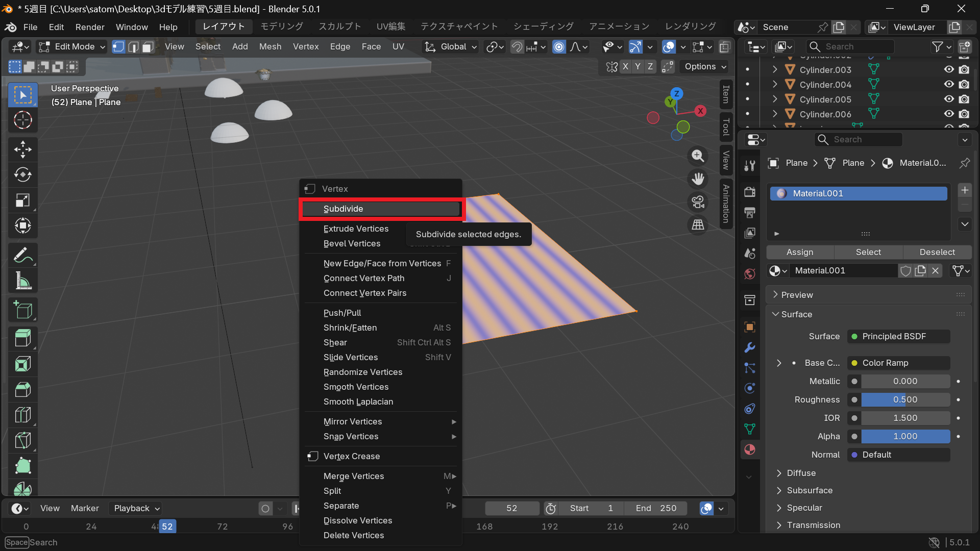Click the zoom magnifier viewport icon
Image resolution: width=980 pixels, height=551 pixels.
(x=698, y=156)
